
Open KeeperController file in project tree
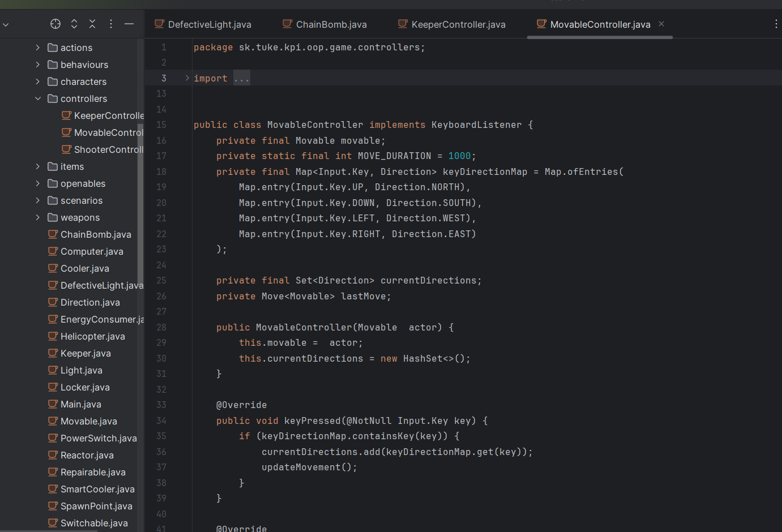point(102,115)
